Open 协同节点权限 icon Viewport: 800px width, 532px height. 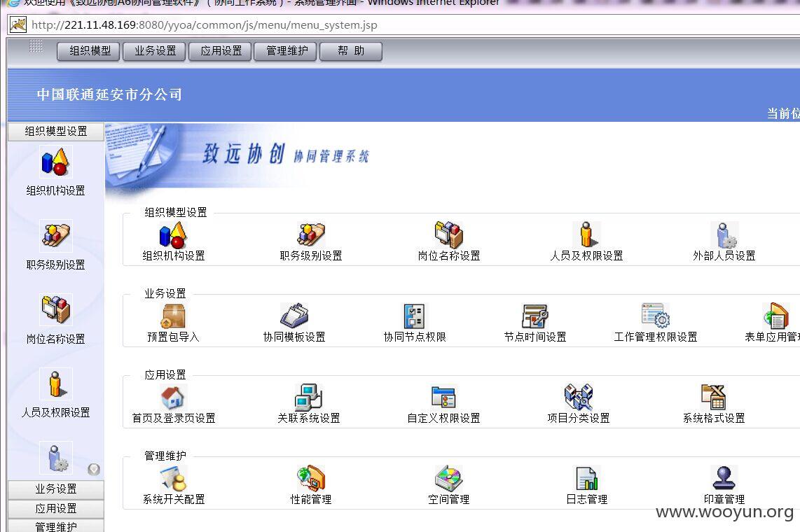pyautogui.click(x=414, y=316)
